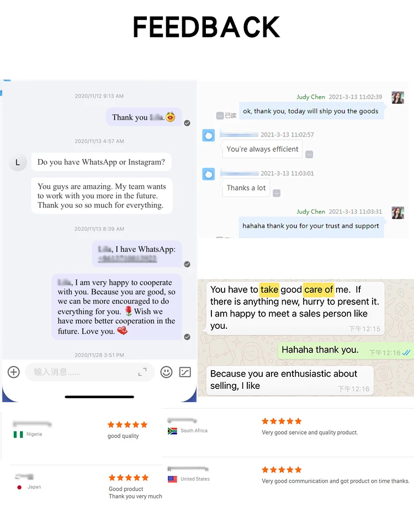Open the emoji smiley picker
Viewport: 414px width, 532px height.
coord(166,372)
